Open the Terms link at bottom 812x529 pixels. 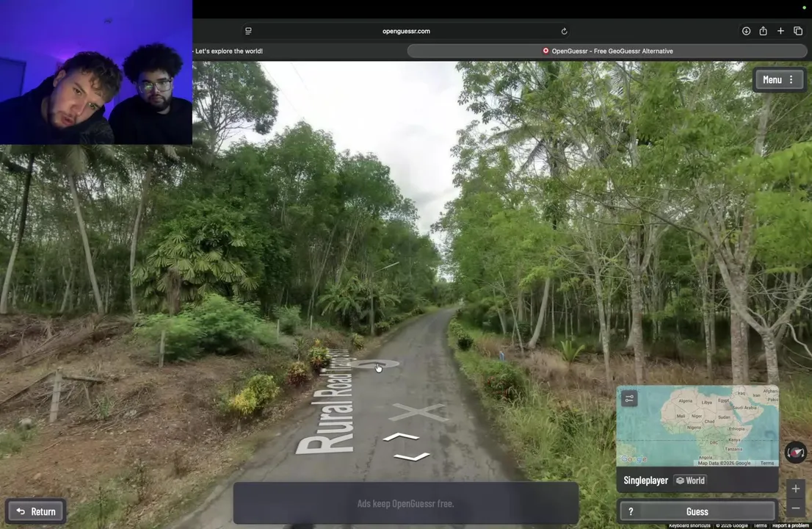tap(760, 525)
